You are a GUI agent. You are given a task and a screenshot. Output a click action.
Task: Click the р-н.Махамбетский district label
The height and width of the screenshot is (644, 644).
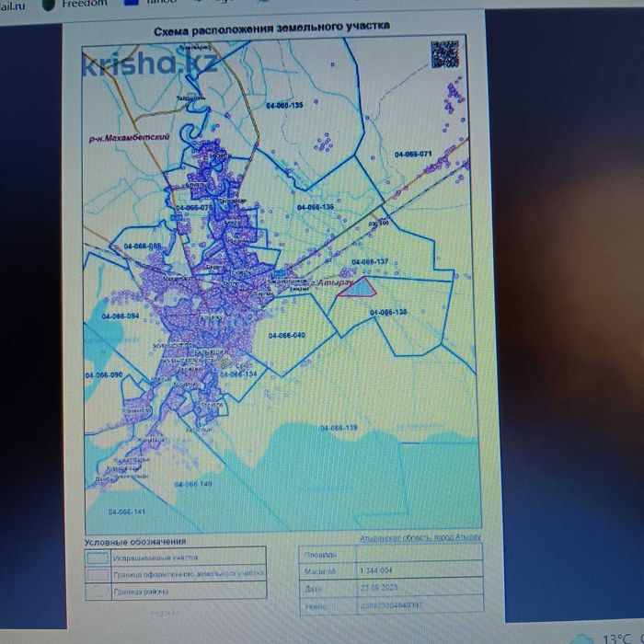[129, 138]
